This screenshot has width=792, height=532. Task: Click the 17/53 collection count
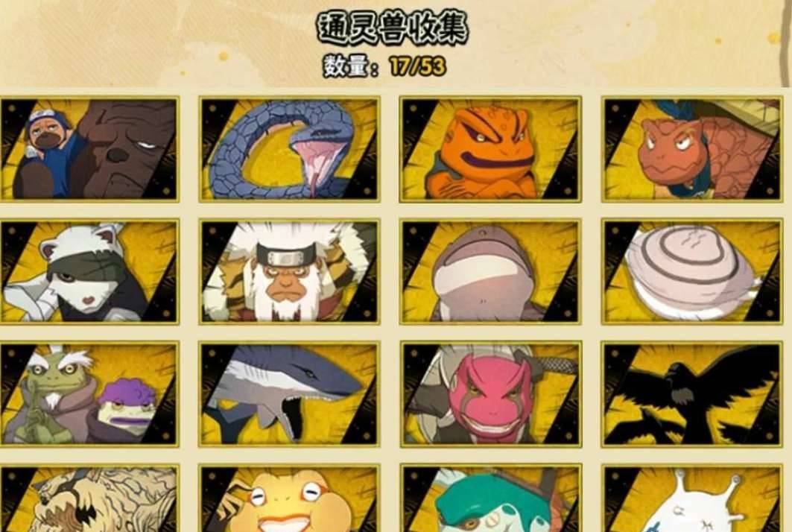(x=417, y=67)
